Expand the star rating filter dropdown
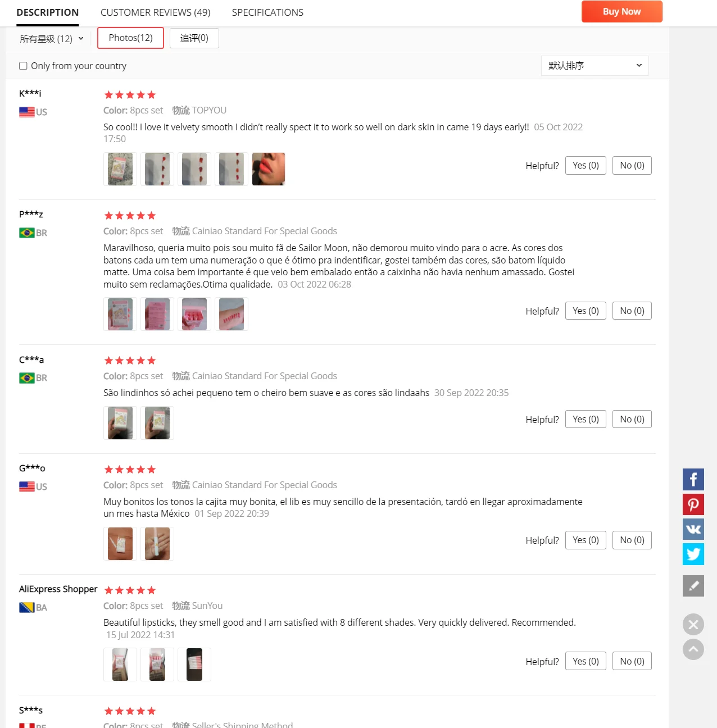This screenshot has height=728, width=717. pyautogui.click(x=52, y=39)
